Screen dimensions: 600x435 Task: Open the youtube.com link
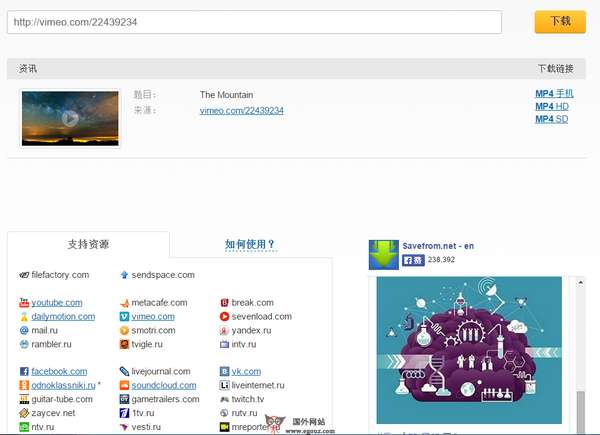[57, 303]
